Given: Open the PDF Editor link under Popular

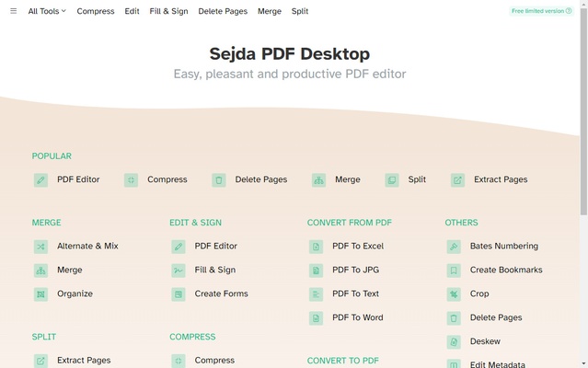Looking at the screenshot, I should click(78, 179).
